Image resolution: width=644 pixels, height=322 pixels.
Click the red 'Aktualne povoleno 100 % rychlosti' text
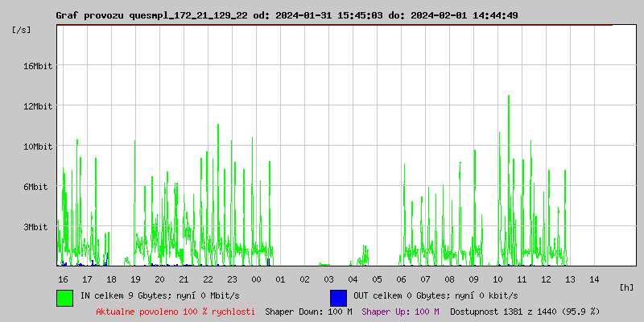(x=175, y=311)
